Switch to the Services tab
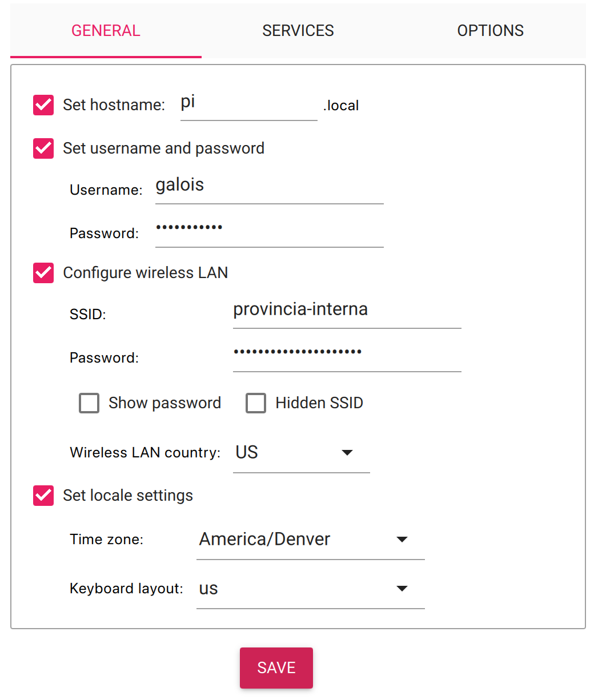 [298, 31]
